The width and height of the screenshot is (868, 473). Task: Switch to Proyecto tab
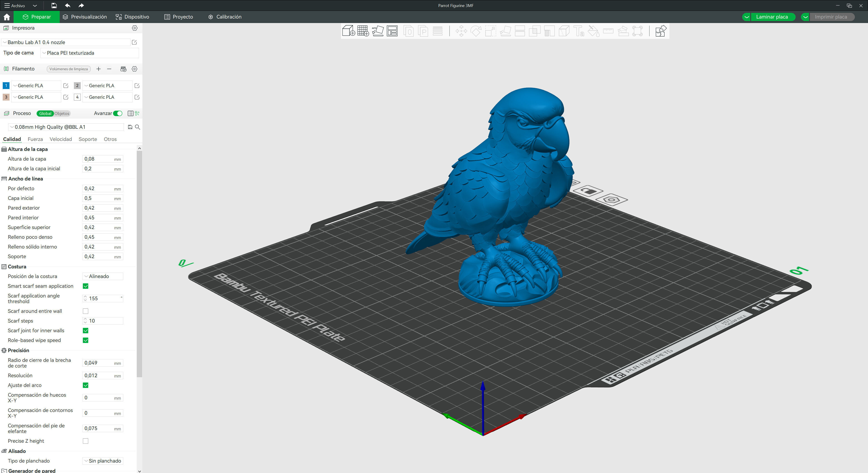pos(179,17)
